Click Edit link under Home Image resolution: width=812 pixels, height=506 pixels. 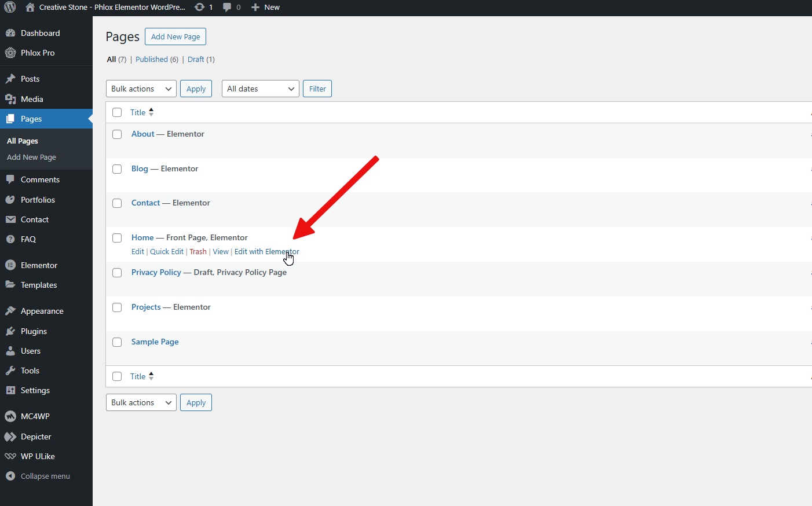pyautogui.click(x=137, y=252)
